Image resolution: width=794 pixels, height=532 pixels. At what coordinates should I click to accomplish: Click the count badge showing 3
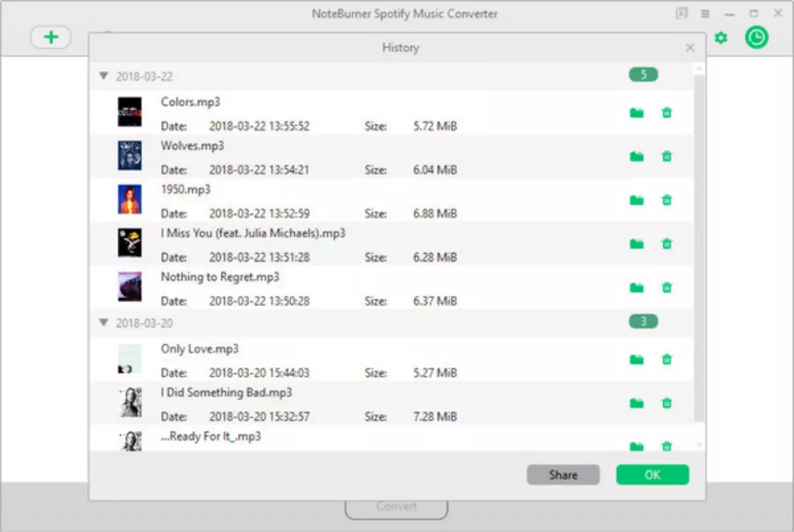(x=643, y=321)
